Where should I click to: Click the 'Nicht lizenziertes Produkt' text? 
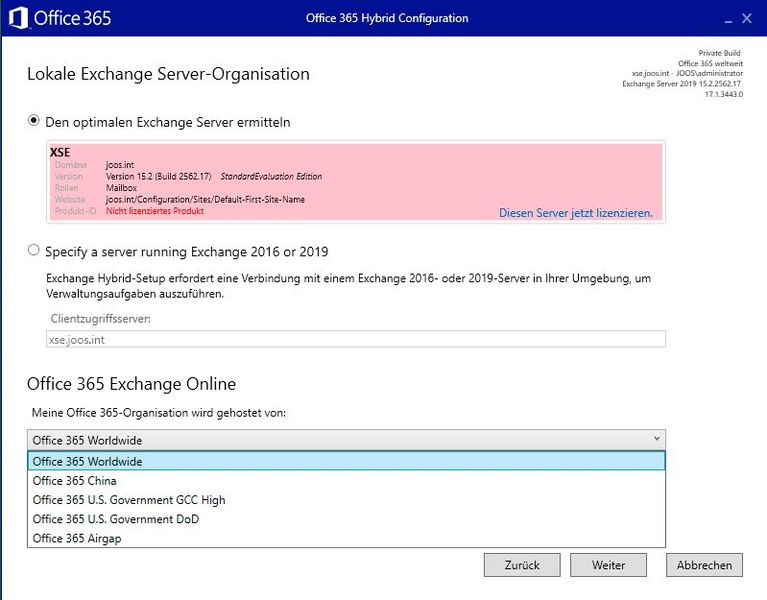click(x=155, y=211)
